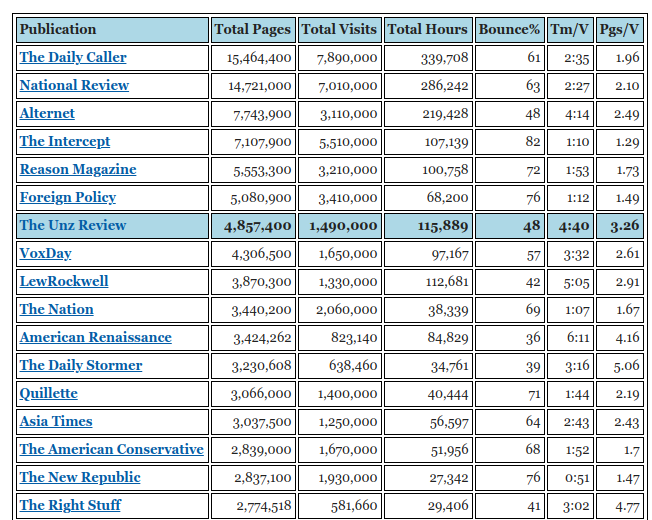Click the VoxDay link

coord(45,254)
